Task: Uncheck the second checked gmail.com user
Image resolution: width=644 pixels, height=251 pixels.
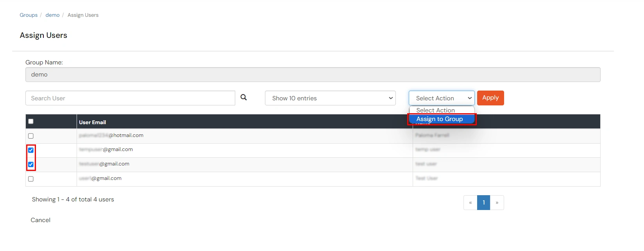Action: point(31,164)
